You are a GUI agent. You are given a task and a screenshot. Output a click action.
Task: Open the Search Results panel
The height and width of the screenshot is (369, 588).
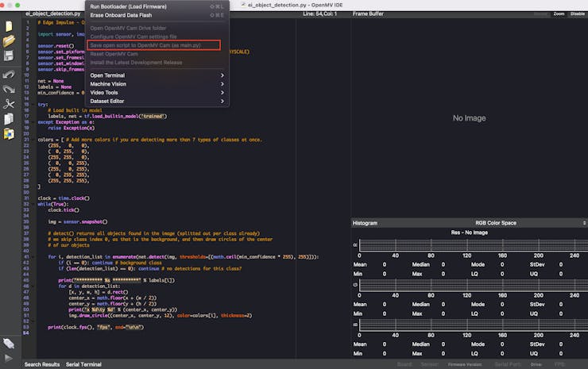[42, 364]
